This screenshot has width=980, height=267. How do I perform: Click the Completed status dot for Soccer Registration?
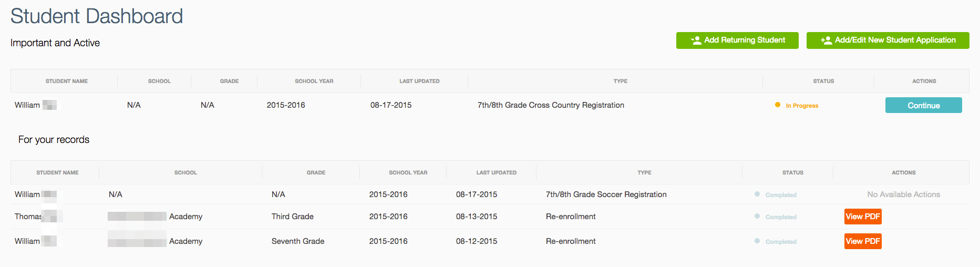[757, 194]
